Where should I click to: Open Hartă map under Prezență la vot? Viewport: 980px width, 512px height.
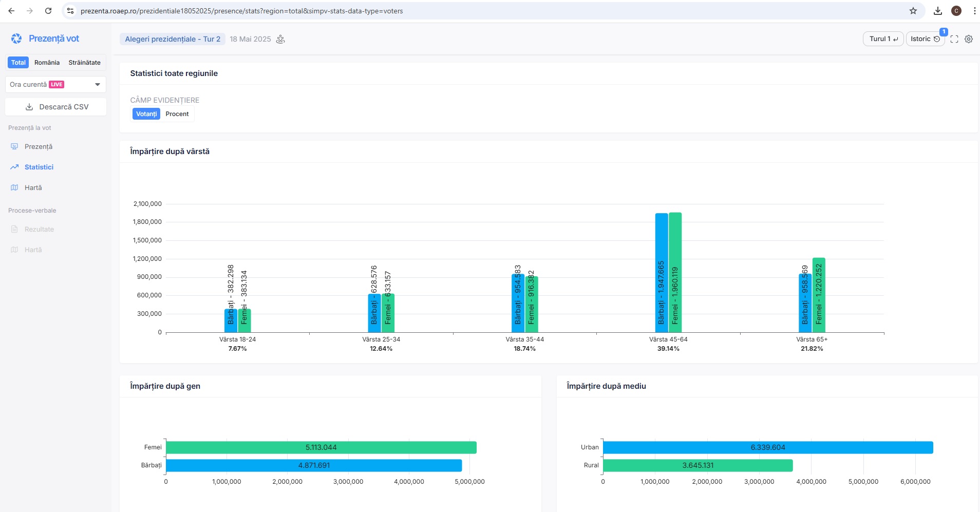33,187
